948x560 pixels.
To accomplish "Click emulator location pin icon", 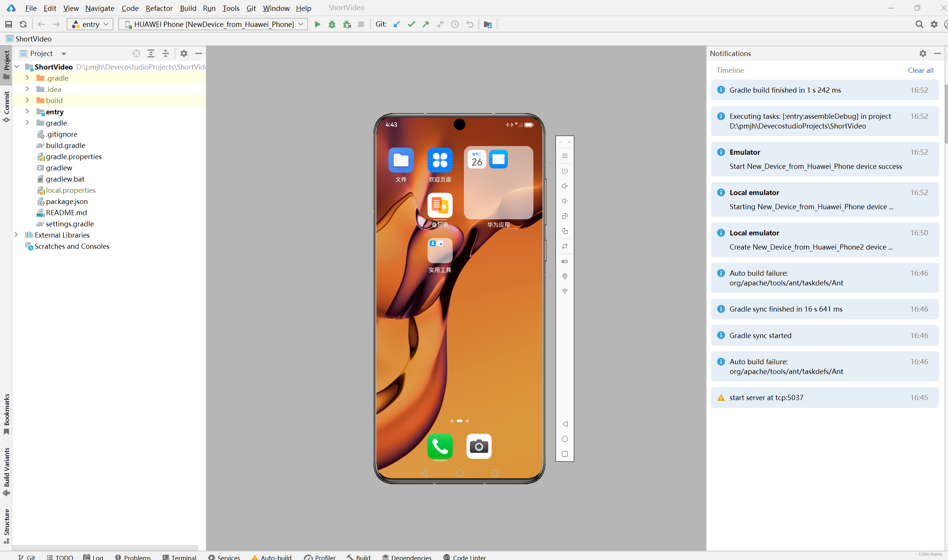I will coord(564,276).
